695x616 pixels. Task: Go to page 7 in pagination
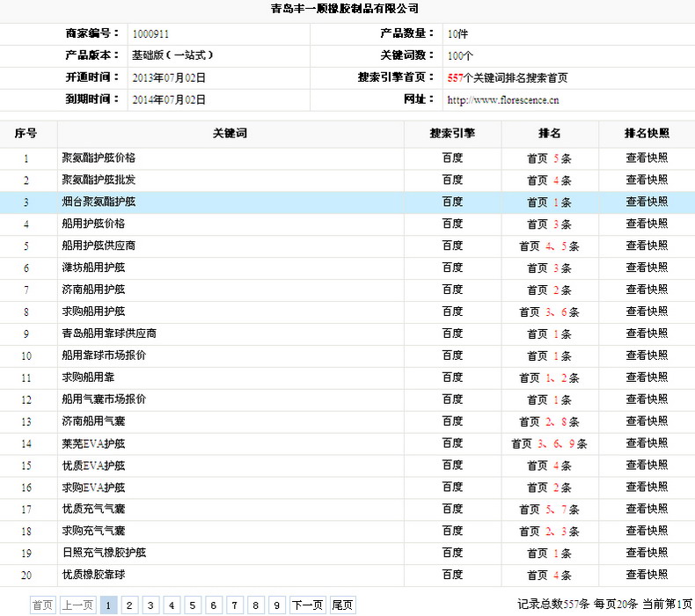click(x=235, y=605)
